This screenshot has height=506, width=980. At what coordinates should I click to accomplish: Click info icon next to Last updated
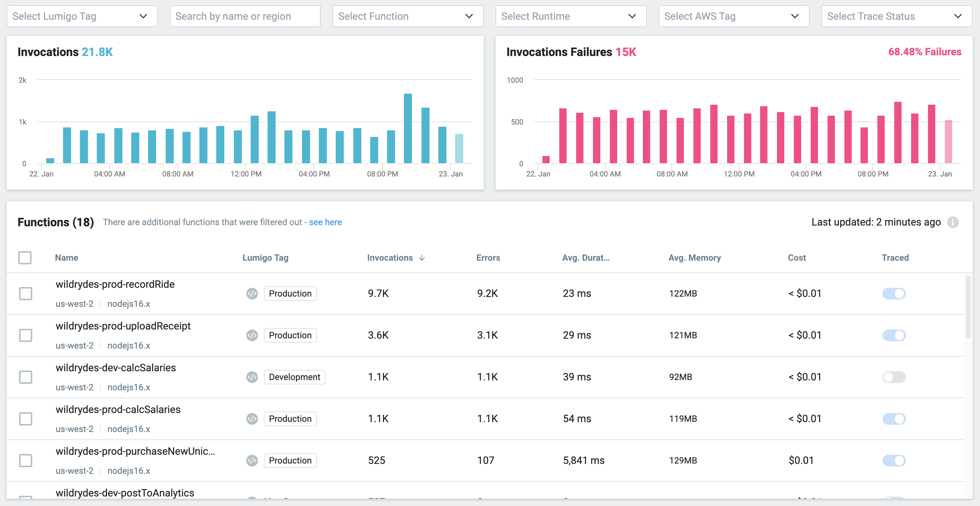[953, 222]
